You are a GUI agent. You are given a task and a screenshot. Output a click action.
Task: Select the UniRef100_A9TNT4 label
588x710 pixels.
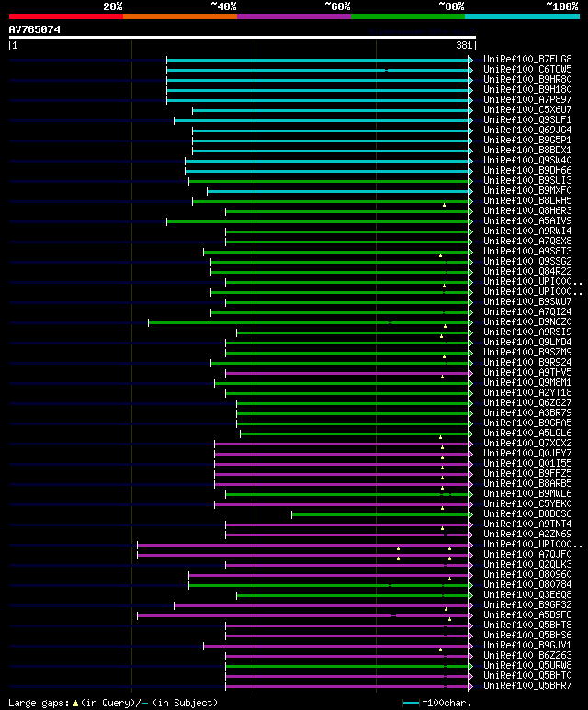coord(527,524)
